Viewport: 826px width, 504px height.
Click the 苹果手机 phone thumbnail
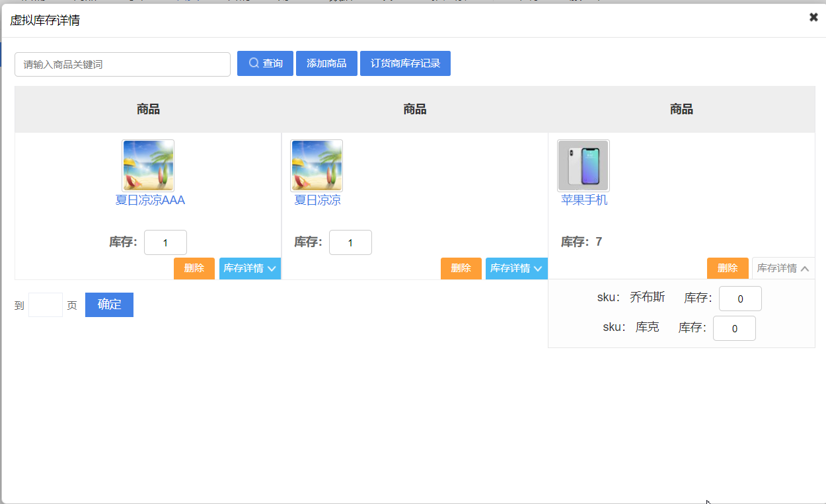coord(583,165)
